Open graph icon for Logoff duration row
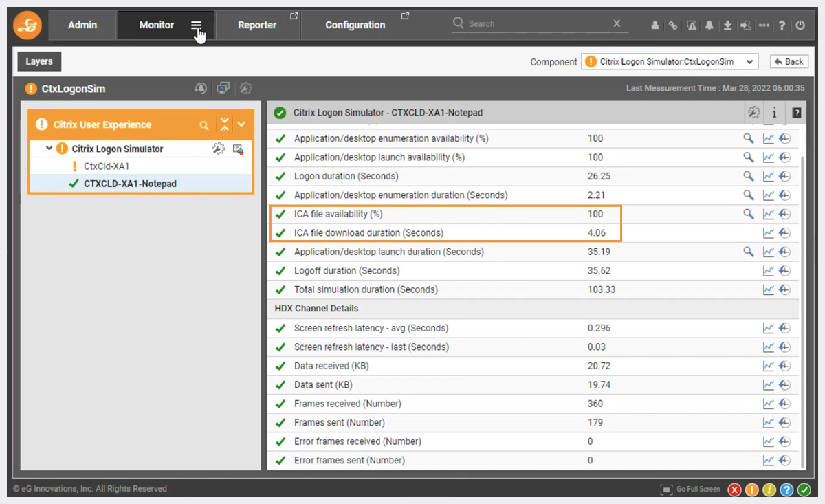 (769, 271)
